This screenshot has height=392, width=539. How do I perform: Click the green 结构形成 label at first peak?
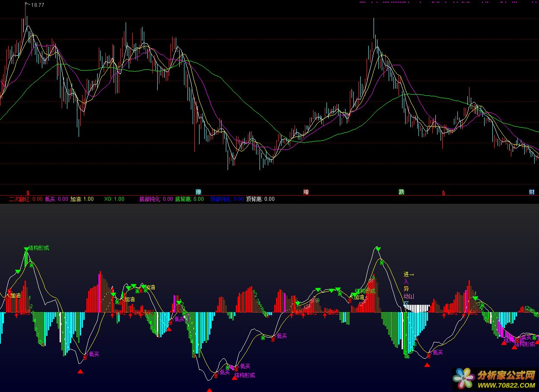[39, 248]
